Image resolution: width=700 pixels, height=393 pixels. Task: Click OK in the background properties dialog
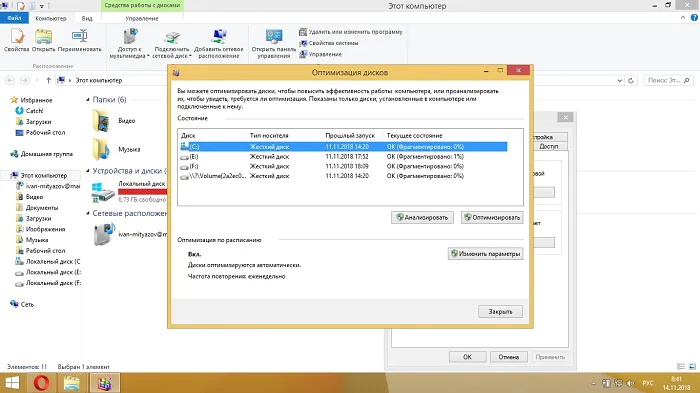coord(467,357)
